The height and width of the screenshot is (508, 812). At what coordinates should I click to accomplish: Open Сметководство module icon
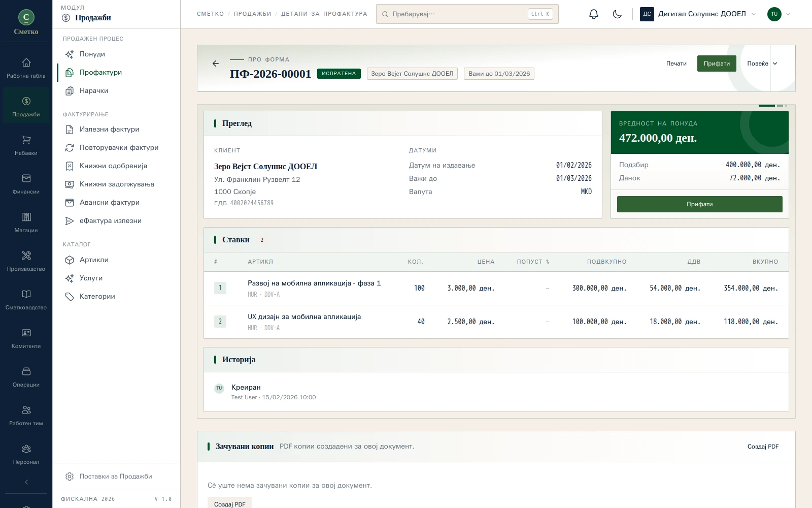pos(26,300)
